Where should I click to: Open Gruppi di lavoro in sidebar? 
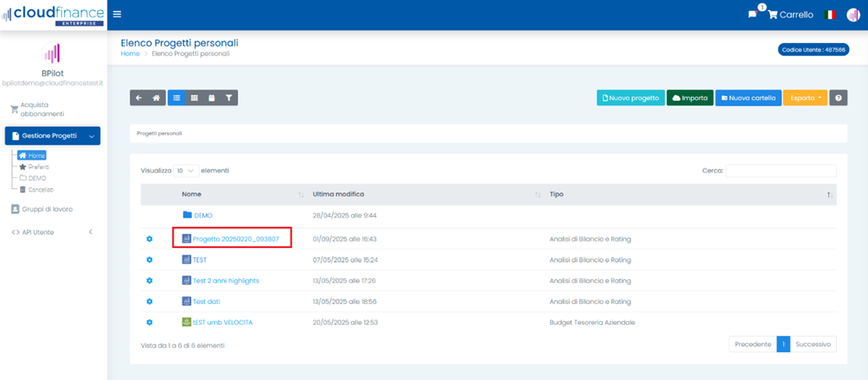pyautogui.click(x=48, y=209)
